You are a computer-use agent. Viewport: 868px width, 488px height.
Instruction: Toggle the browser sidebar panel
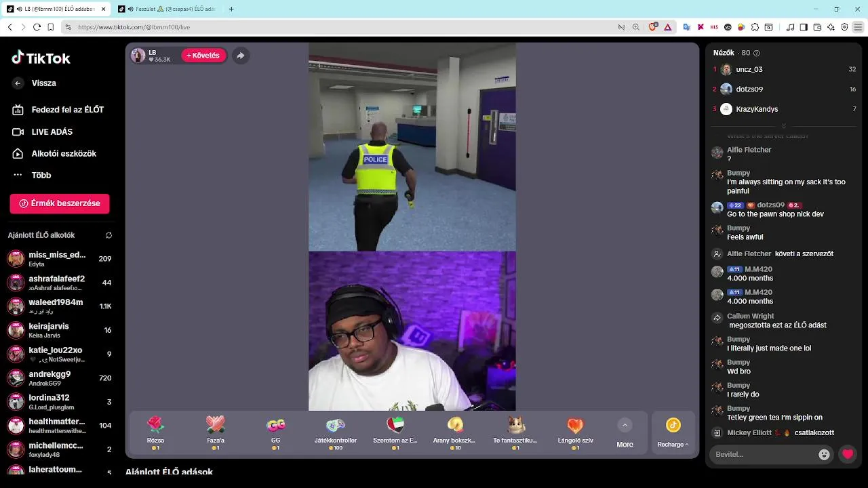click(x=804, y=27)
